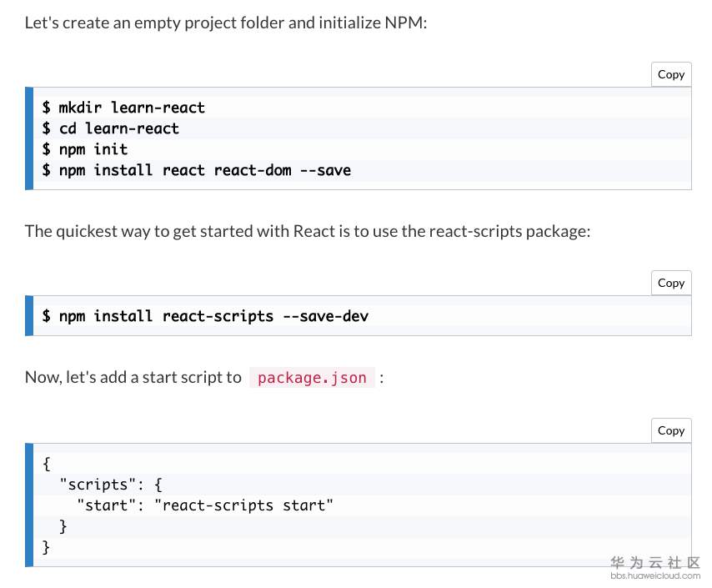The image size is (712, 588).
Task: Copy the react-scripts install command
Action: tap(670, 283)
